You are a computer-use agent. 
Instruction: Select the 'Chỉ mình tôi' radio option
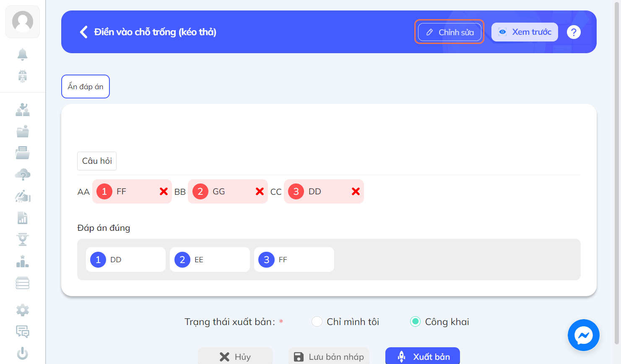pos(317,321)
